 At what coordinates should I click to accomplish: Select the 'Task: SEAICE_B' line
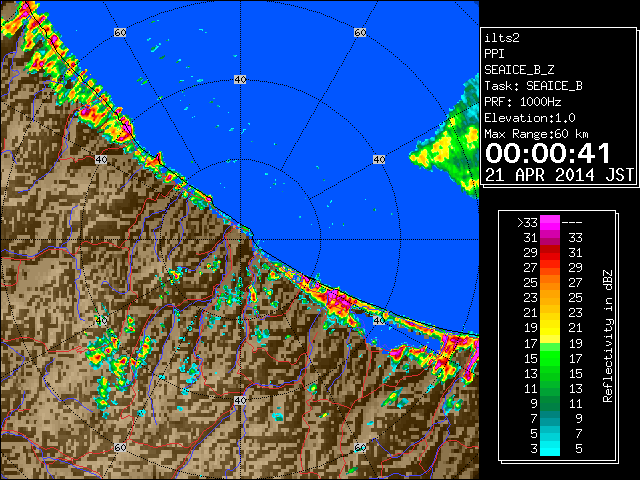pyautogui.click(x=533, y=86)
